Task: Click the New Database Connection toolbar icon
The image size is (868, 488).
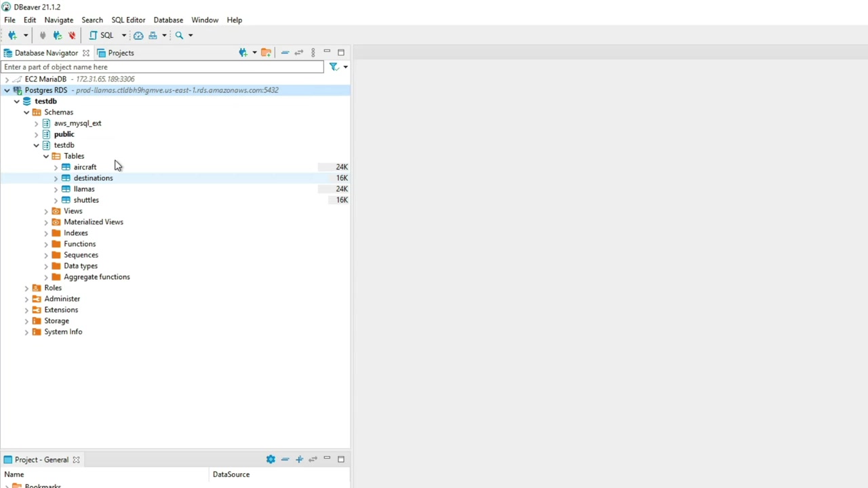Action: pyautogui.click(x=12, y=35)
